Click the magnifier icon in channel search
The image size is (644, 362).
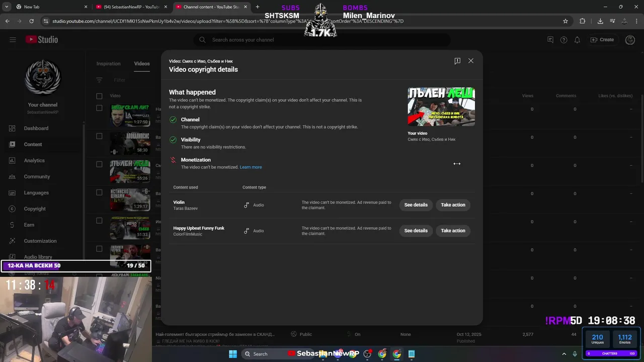(x=202, y=40)
